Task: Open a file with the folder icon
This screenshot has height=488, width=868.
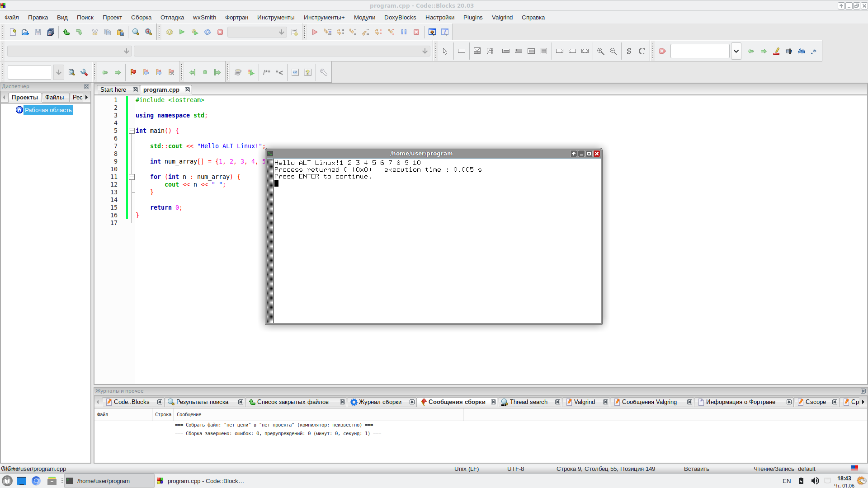Action: (x=25, y=32)
